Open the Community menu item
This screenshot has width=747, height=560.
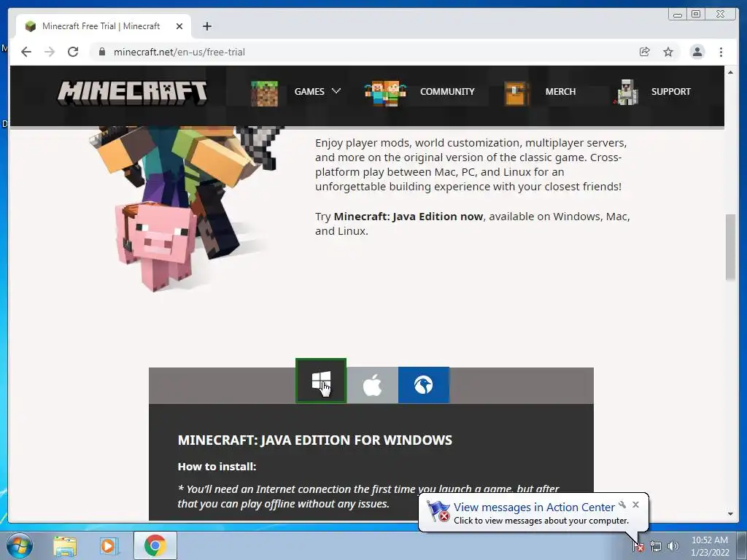click(x=447, y=91)
